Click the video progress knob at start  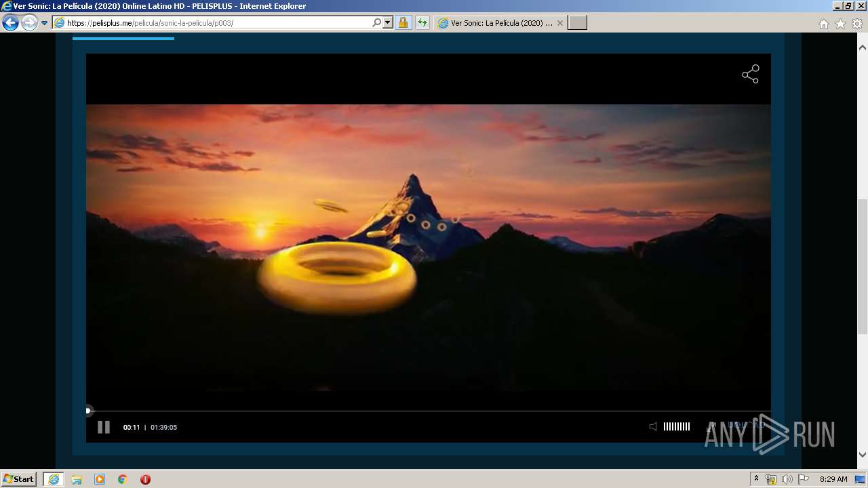(x=88, y=411)
